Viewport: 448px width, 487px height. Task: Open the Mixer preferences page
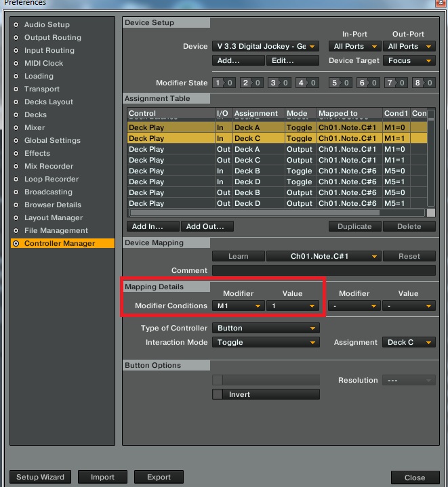35,127
